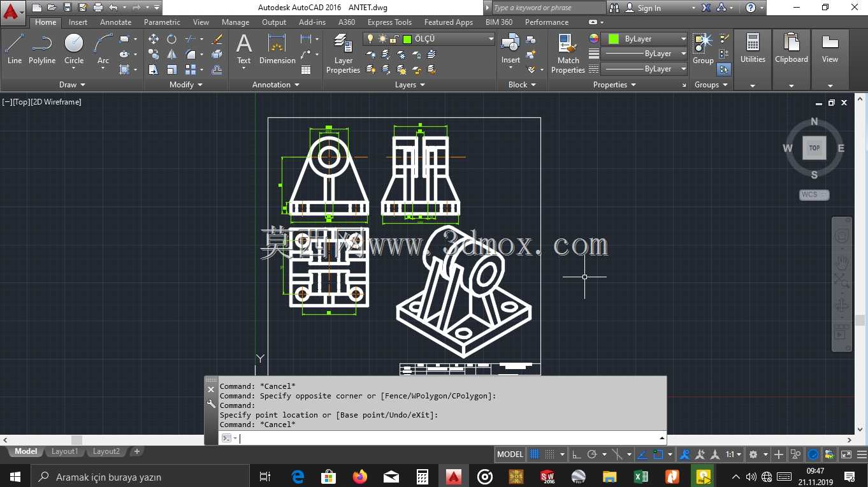Expand the Block panel dropdown
This screenshot has width=868, height=487.
(x=522, y=85)
